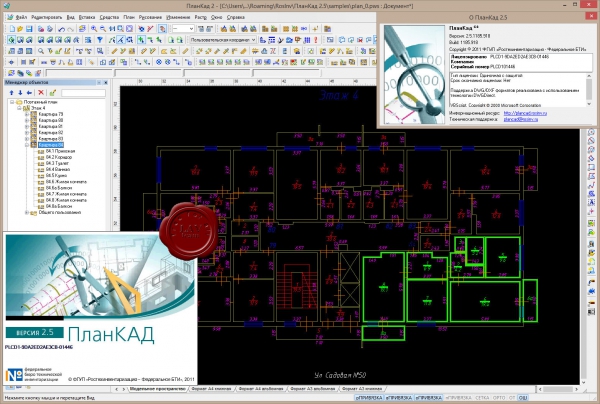Expand the Квартира 81 node
600x404 pixels.
(x=27, y=126)
